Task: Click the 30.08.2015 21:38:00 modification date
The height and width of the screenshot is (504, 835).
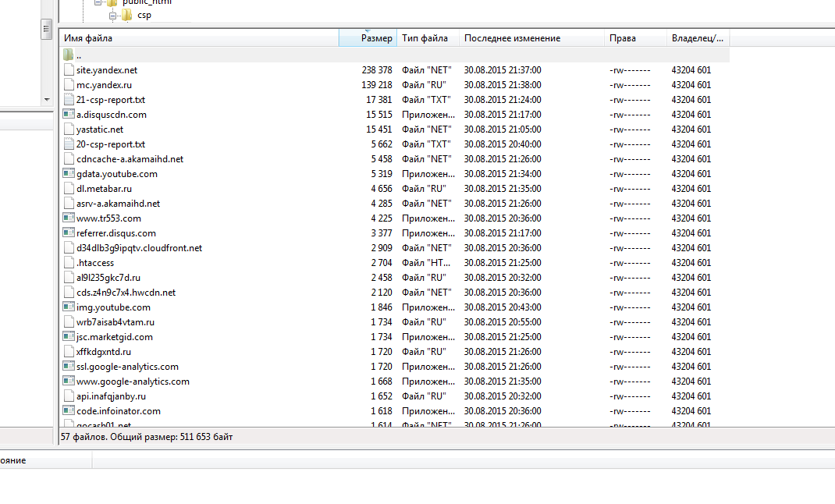Action: [x=503, y=85]
